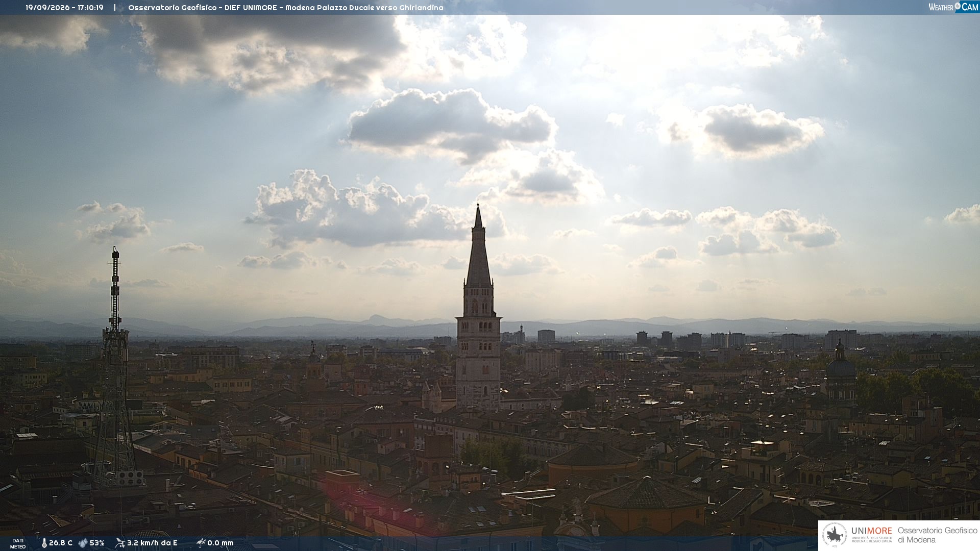Click the rain umbrella precipitation icon

coord(201,543)
